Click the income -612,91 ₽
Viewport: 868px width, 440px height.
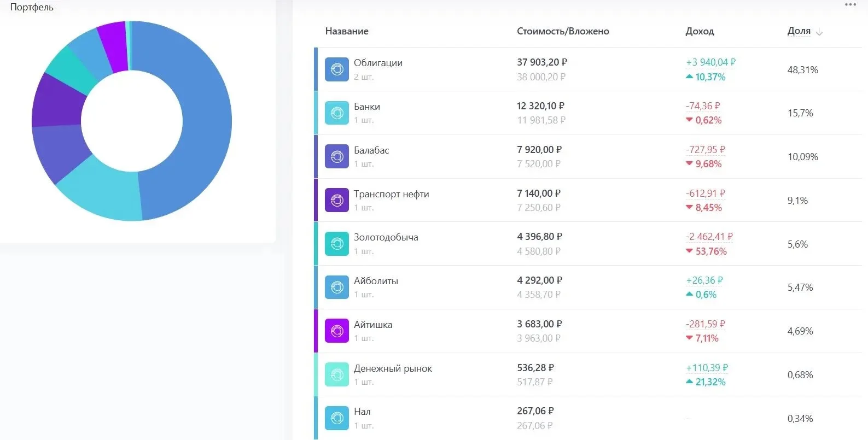(706, 193)
